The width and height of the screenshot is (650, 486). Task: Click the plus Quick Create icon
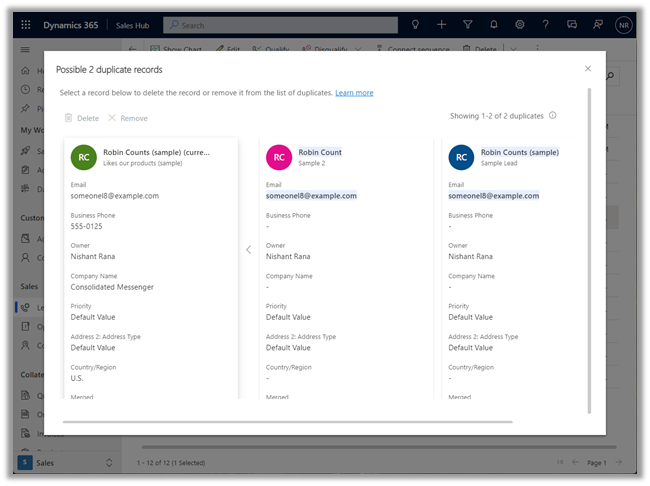[442, 24]
